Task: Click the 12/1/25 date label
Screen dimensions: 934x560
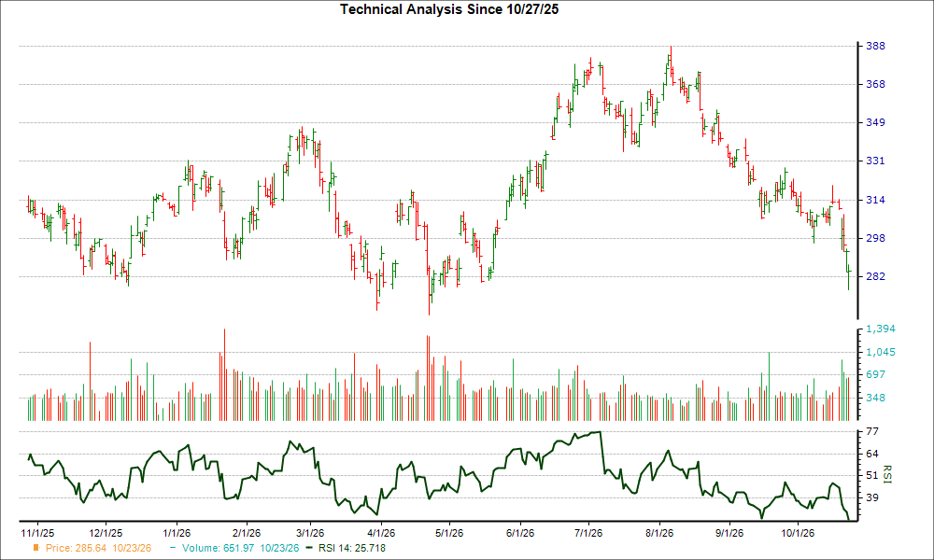Action: [106, 533]
